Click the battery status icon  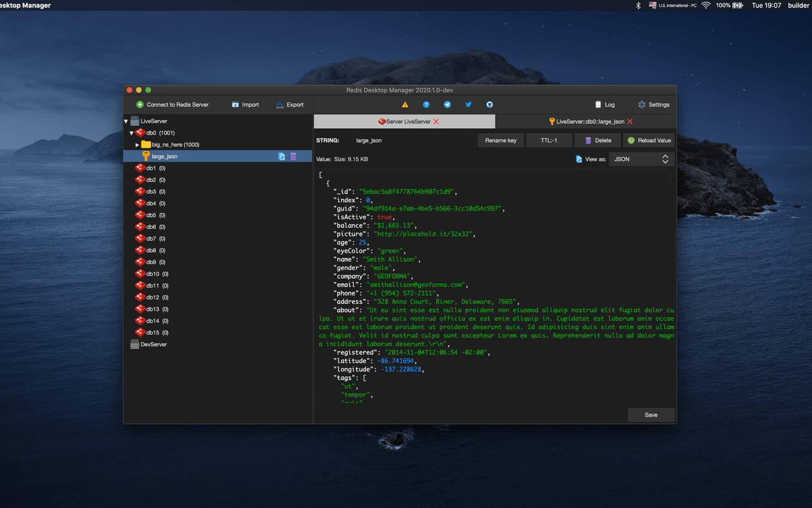[737, 5]
